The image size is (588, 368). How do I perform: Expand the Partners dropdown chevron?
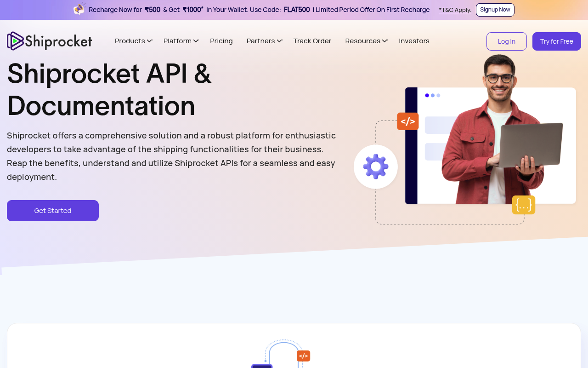click(279, 41)
